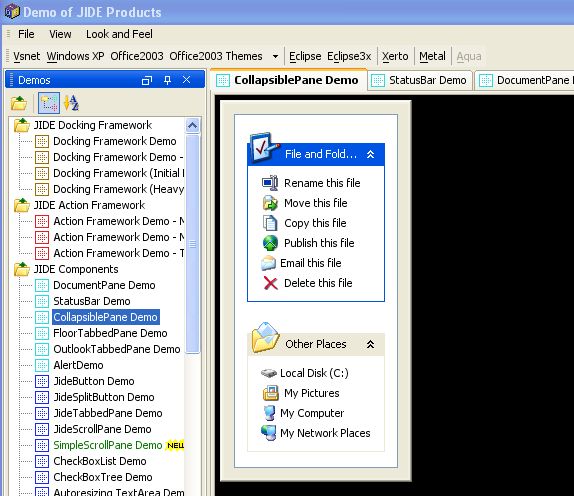Click Email this file link

tap(310, 263)
